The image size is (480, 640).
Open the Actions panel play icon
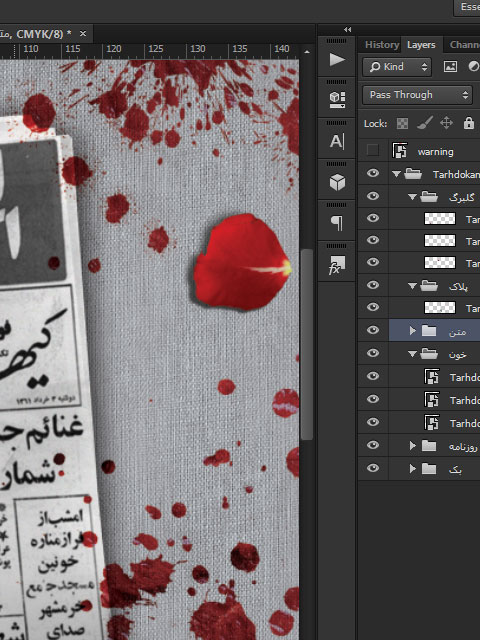[x=337, y=60]
